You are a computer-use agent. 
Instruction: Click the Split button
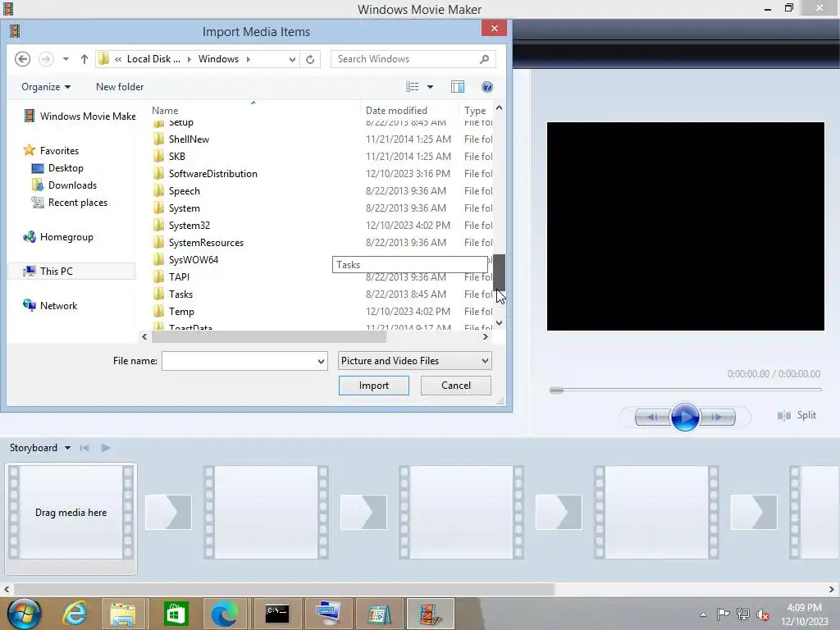point(797,415)
